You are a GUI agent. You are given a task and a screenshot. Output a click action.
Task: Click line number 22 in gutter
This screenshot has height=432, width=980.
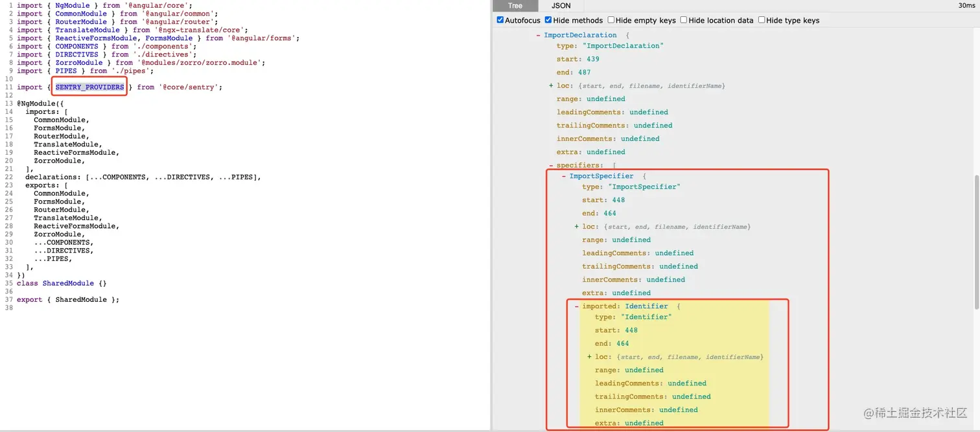8,177
